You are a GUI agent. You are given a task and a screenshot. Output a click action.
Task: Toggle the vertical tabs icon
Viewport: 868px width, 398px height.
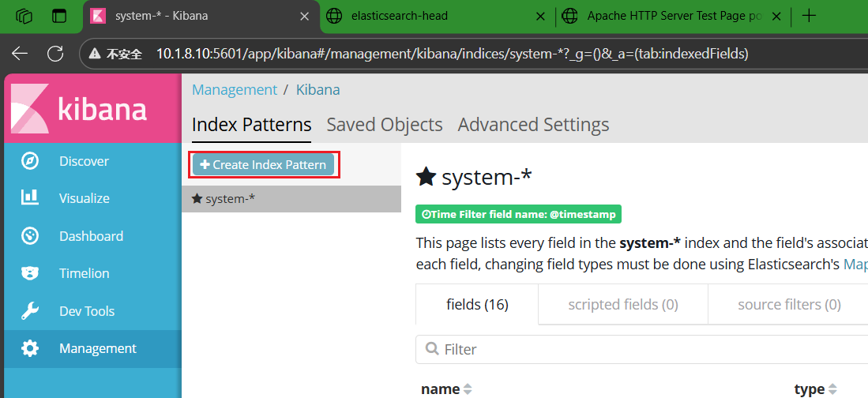coord(58,16)
